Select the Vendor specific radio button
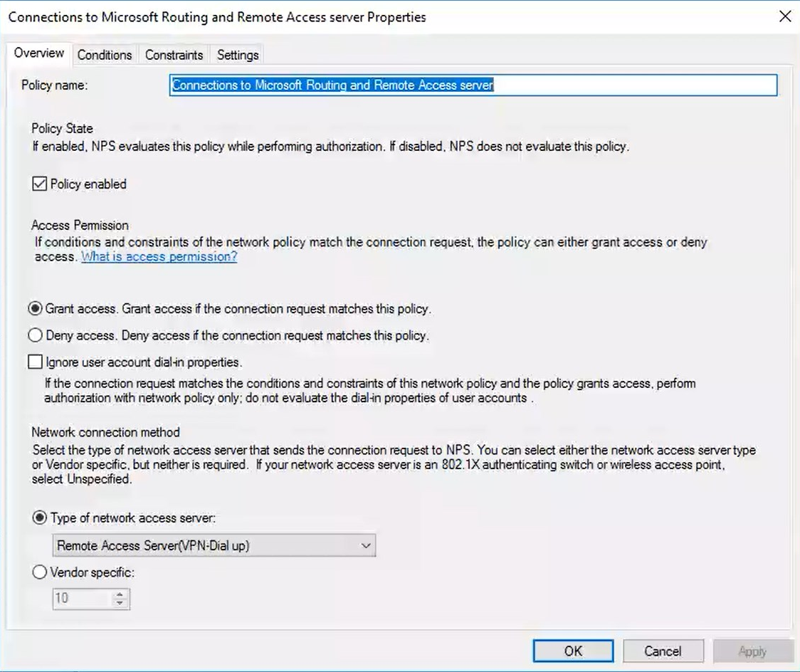The image size is (800, 672). [x=41, y=572]
